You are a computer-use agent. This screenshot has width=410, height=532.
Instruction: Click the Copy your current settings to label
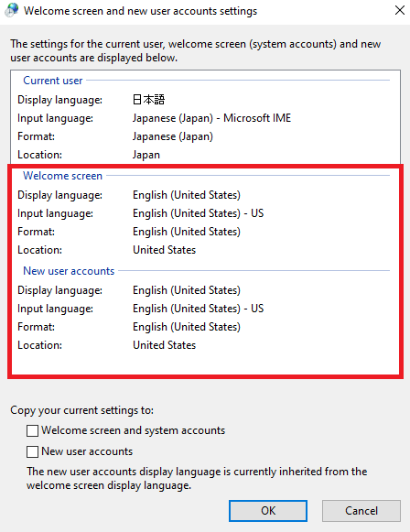click(x=81, y=410)
